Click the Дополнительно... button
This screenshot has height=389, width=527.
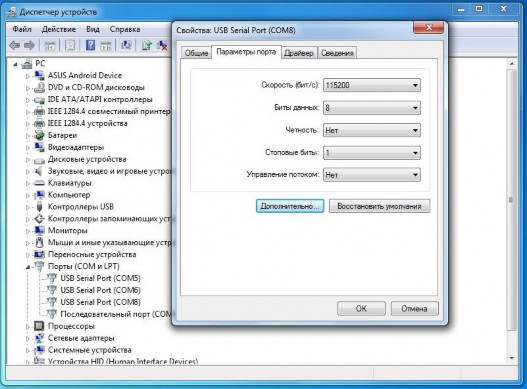point(290,206)
